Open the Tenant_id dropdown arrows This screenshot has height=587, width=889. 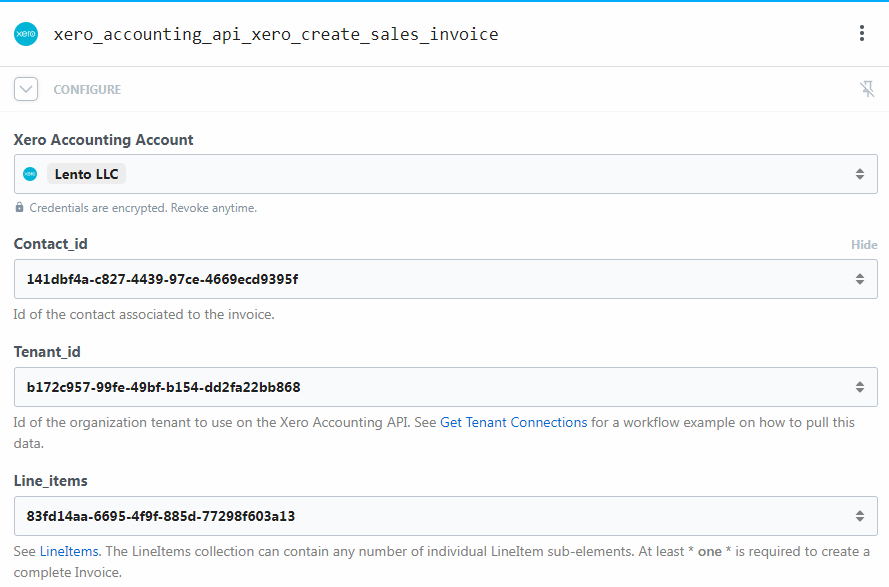860,387
